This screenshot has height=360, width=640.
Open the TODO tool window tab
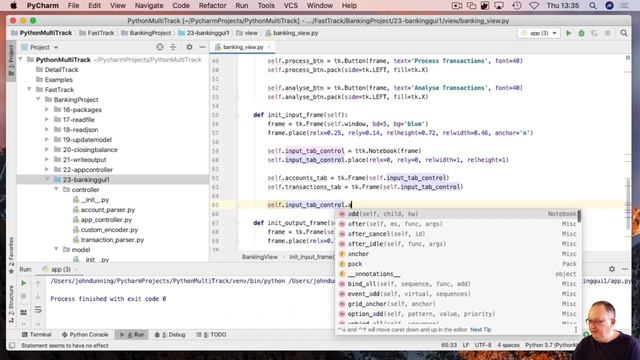coord(211,335)
